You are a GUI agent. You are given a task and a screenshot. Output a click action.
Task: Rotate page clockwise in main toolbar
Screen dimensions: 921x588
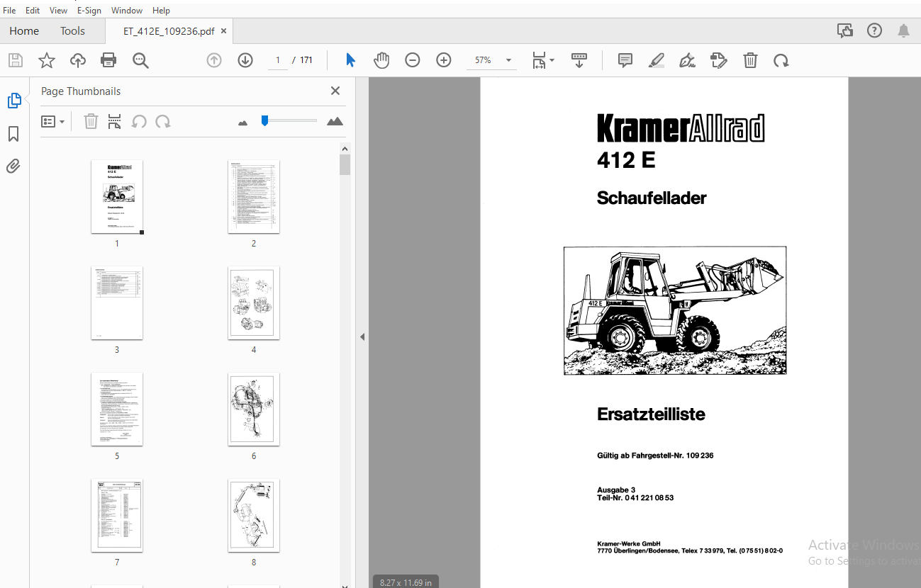[781, 61]
